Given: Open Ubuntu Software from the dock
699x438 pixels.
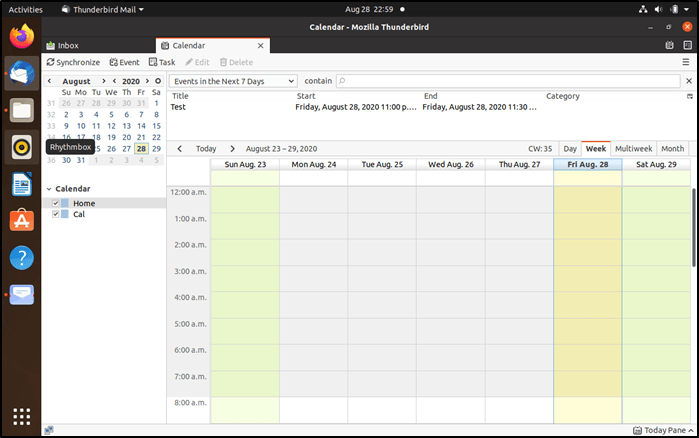Looking at the screenshot, I should [x=21, y=221].
